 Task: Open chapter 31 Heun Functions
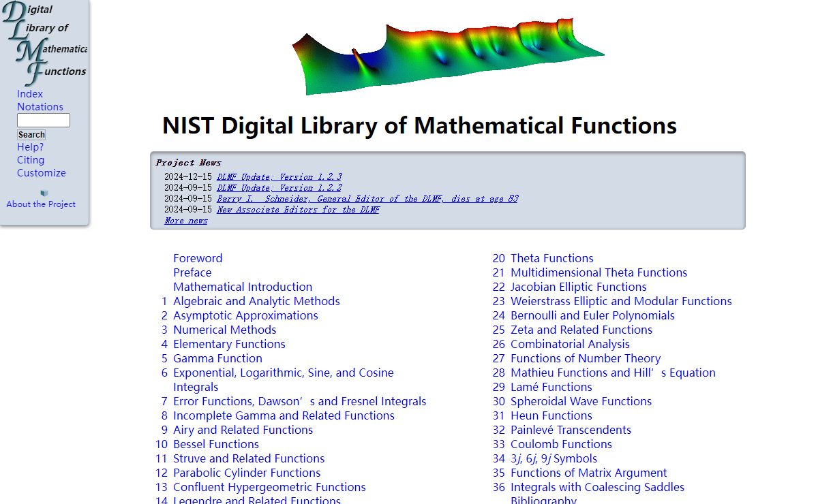[551, 415]
